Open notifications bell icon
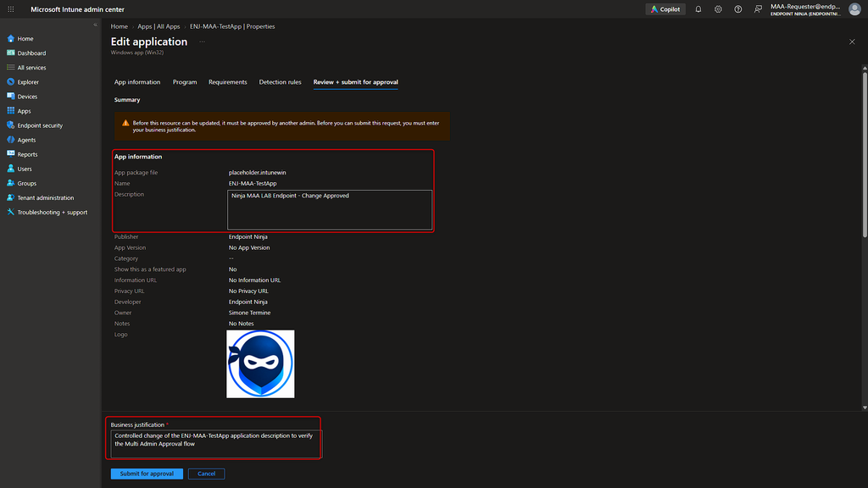868x488 pixels. [698, 9]
